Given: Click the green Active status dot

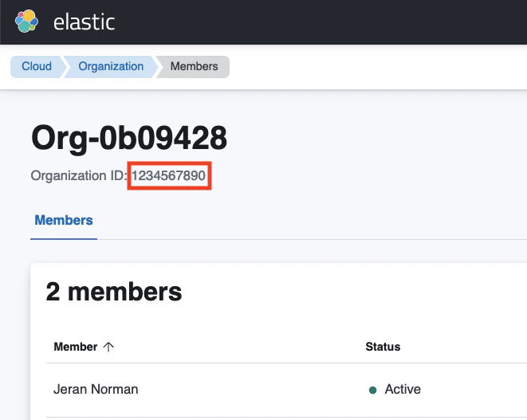Looking at the screenshot, I should tap(372, 390).
